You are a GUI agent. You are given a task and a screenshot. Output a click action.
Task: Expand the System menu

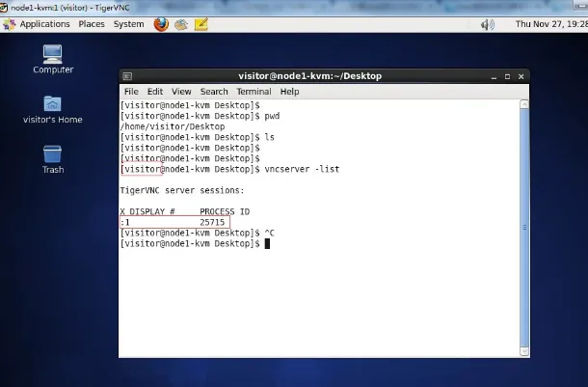click(x=128, y=24)
